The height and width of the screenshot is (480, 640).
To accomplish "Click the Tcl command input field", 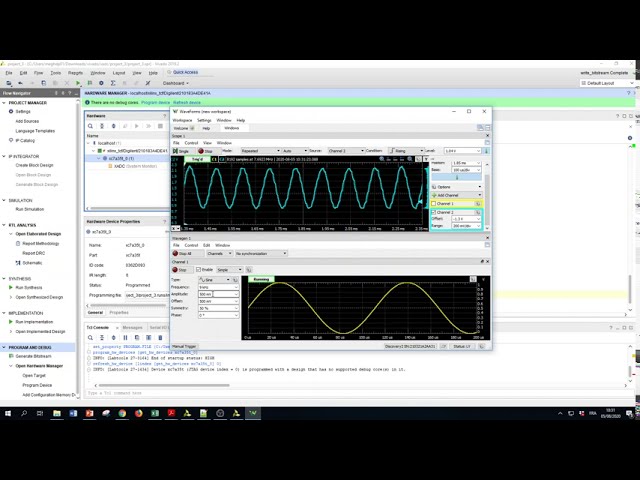I will (355, 393).
